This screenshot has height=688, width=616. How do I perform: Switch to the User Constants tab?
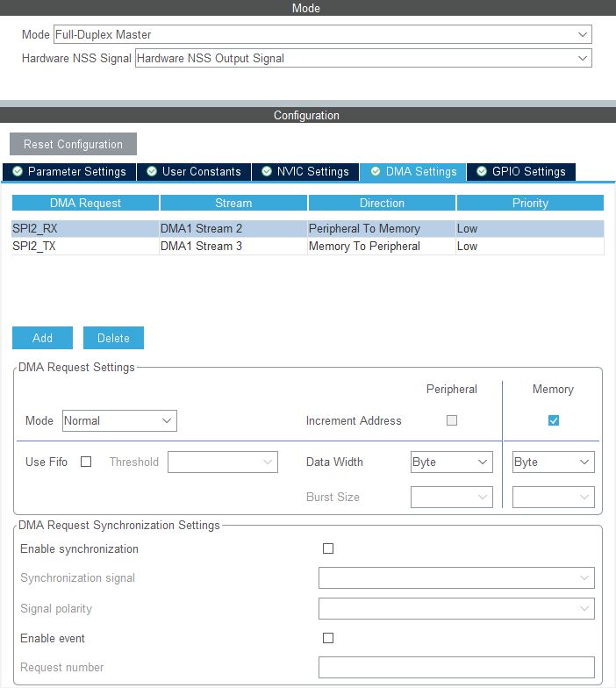point(194,172)
